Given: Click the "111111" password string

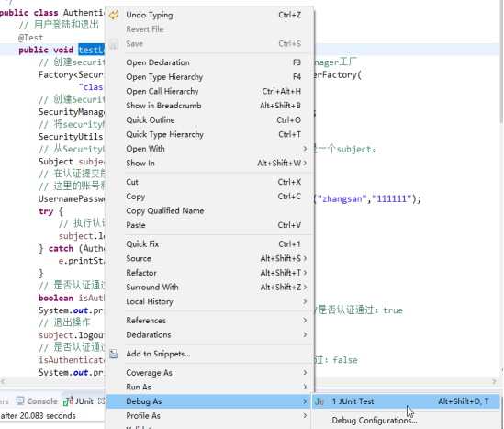Looking at the screenshot, I should click(391, 199).
